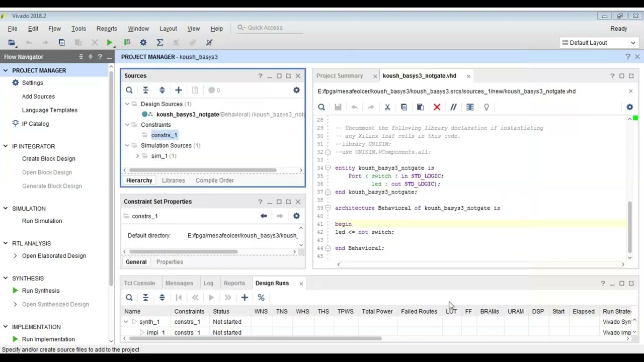The image size is (644, 362).
Task: Click Run Implementation
Action: [x=48, y=339]
